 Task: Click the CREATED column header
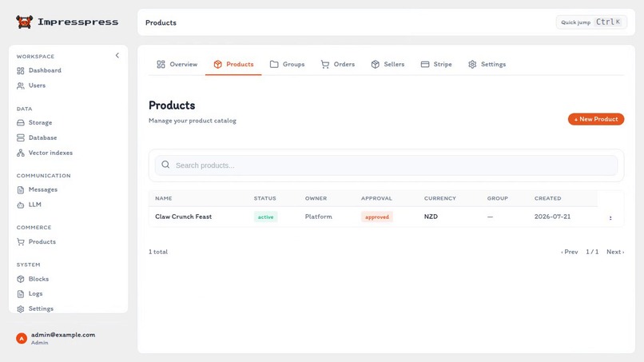point(547,198)
